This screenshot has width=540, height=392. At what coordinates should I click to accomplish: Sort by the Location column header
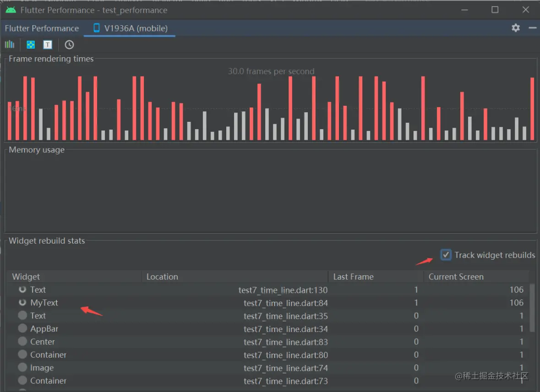235,277
